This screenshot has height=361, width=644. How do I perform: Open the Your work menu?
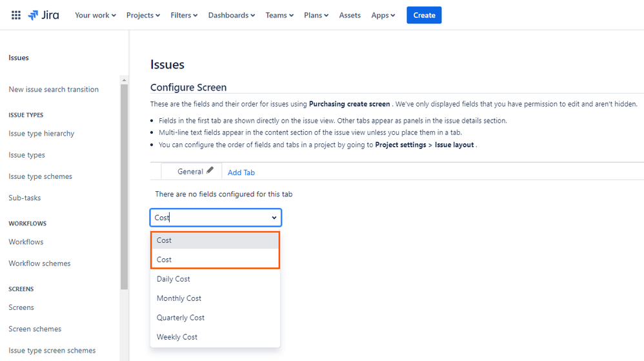coord(96,15)
